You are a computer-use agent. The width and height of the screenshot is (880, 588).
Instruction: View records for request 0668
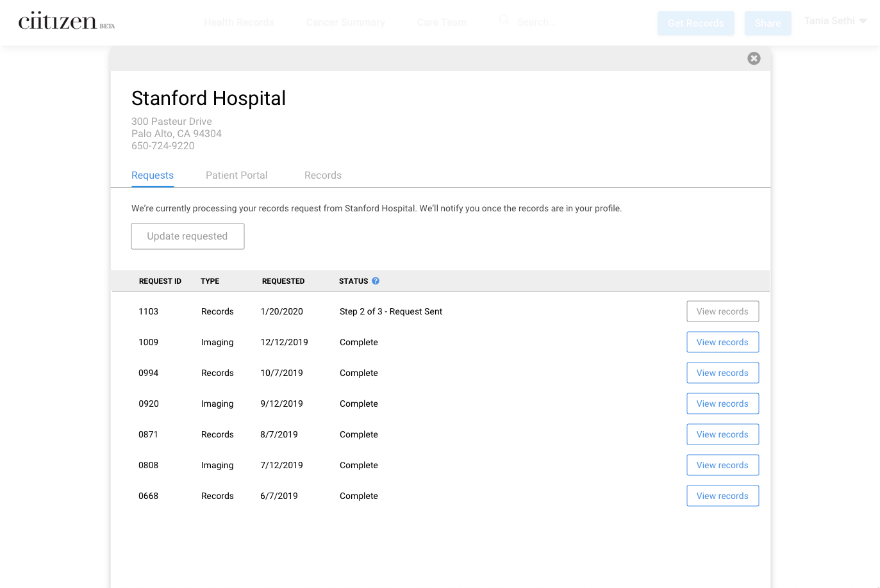(x=722, y=496)
